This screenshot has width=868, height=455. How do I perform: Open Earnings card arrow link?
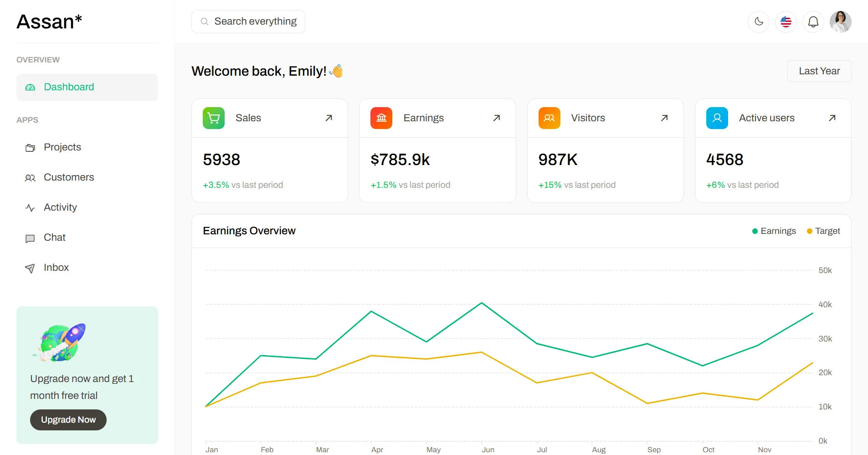pos(497,118)
